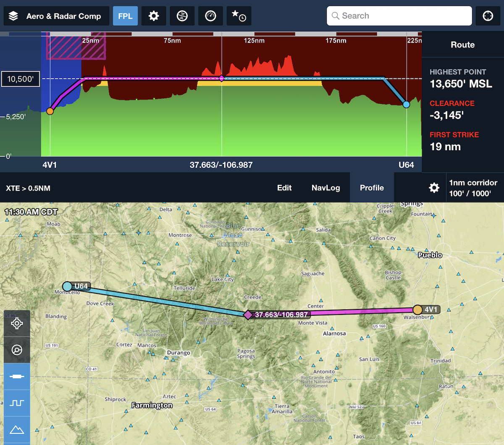Open favorites and recents star-clock icon
The height and width of the screenshot is (445, 504).
click(x=239, y=16)
